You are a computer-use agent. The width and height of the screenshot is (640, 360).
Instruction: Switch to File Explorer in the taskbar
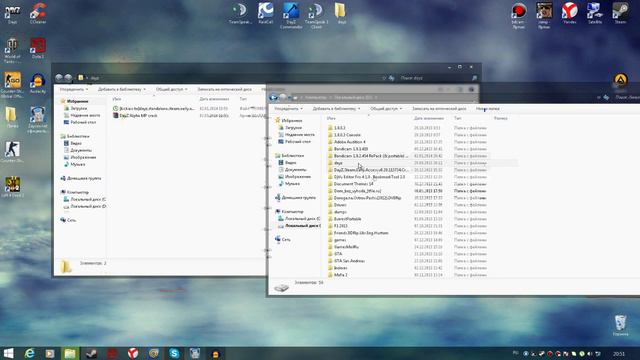click(70, 353)
